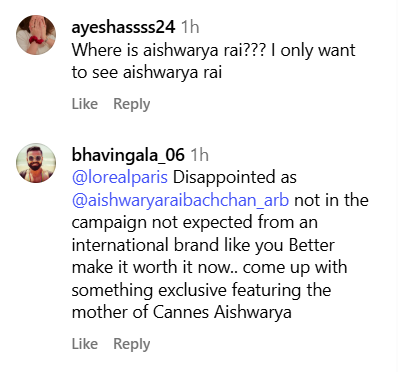Viewport: 398px width, 372px height.
Task: Visit the ayeshassss24 username profile link
Action: [x=123, y=27]
